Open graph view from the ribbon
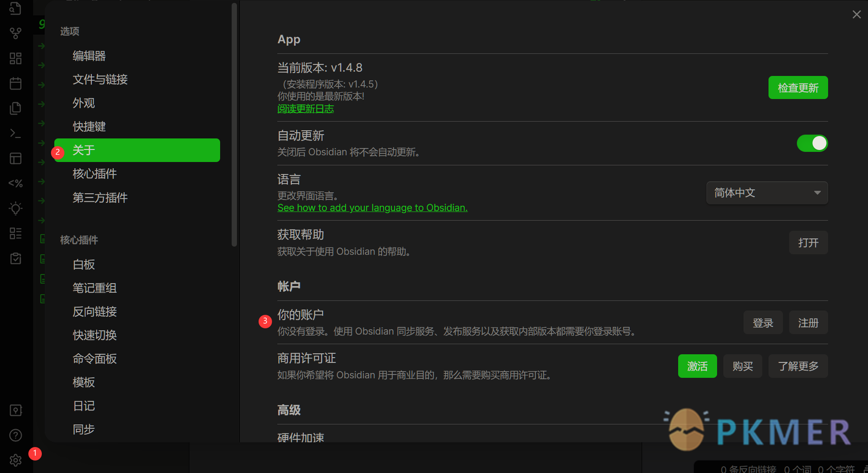The image size is (868, 473). click(x=16, y=33)
